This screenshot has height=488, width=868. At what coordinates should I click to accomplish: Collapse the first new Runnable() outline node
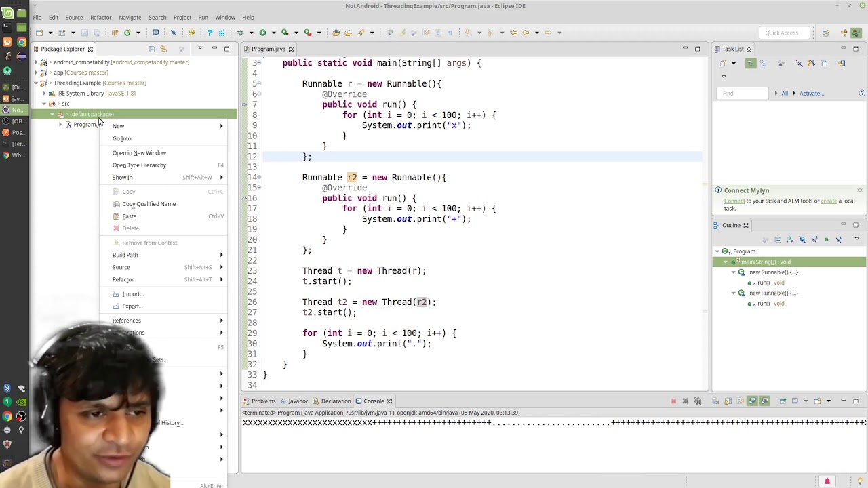coord(733,272)
